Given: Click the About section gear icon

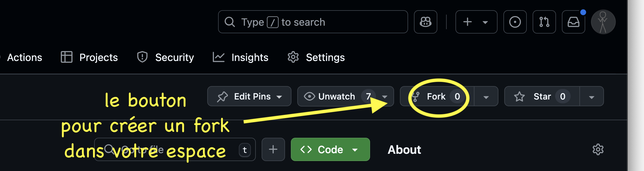Looking at the screenshot, I should point(598,149).
